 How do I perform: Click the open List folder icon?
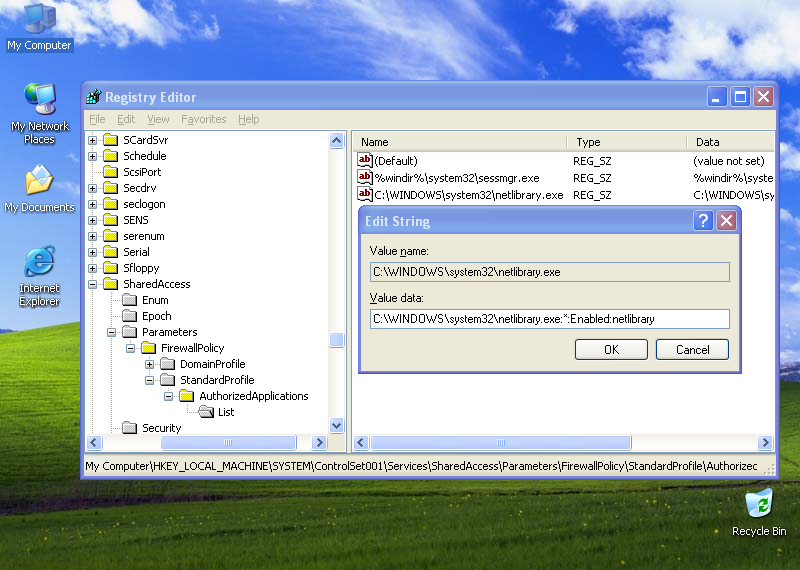point(206,412)
